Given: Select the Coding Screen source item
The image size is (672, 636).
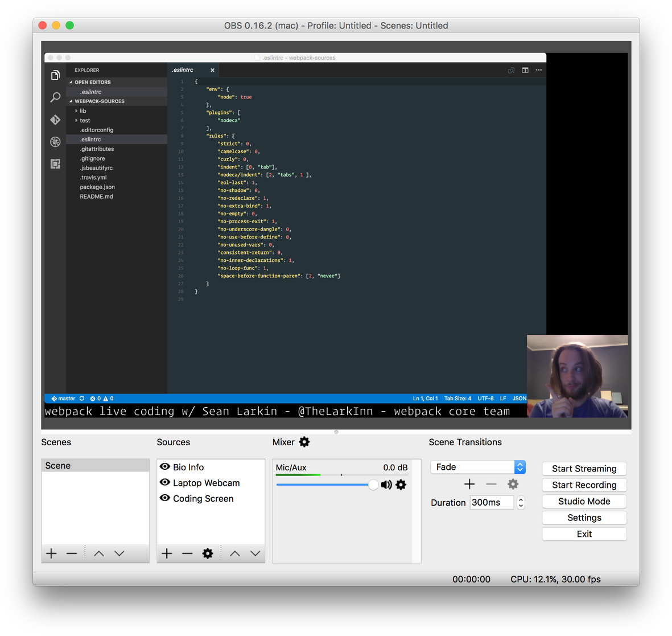Looking at the screenshot, I should click(x=203, y=499).
